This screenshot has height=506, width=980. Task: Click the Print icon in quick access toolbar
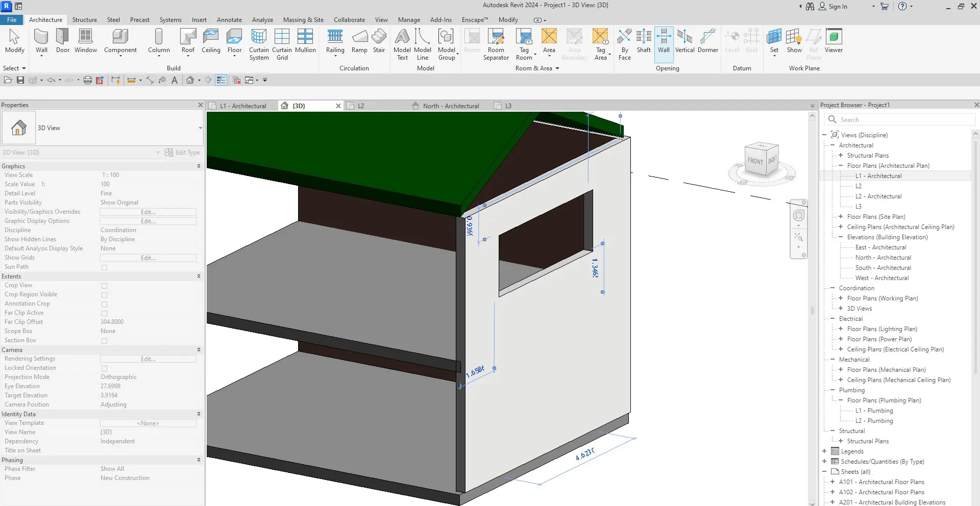(87, 80)
